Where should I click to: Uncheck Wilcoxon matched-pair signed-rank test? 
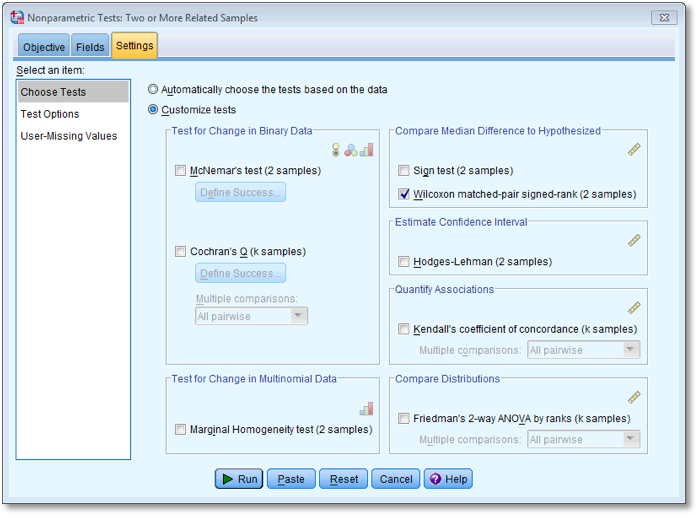point(404,194)
